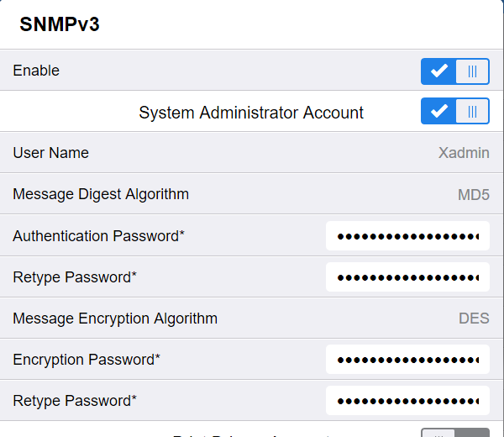Click the Retype Password* label under Encryption Password
This screenshot has width=504, height=437.
[x=74, y=401]
